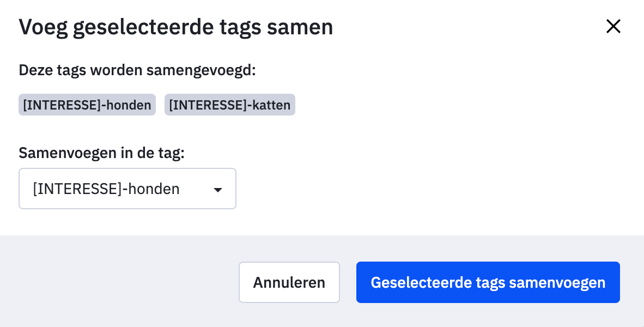Open the dropdown showing [INTERESSE]-honden
The height and width of the screenshot is (327, 644).
click(x=127, y=189)
